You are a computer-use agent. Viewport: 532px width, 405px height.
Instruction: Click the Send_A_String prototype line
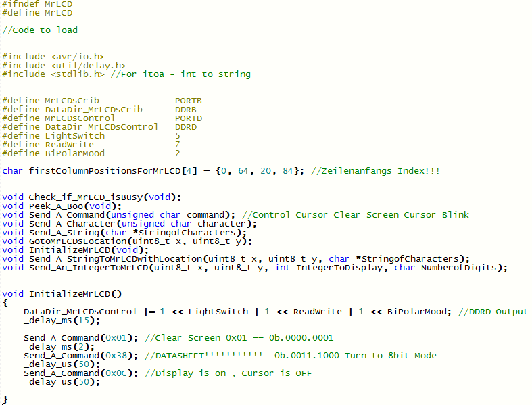click(124, 233)
